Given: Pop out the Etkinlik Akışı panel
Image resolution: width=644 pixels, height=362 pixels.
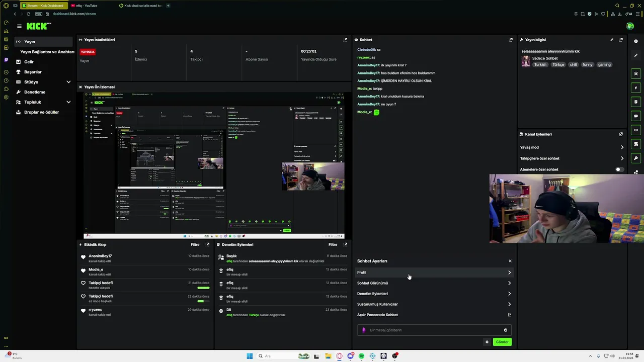Looking at the screenshot, I should 207,245.
